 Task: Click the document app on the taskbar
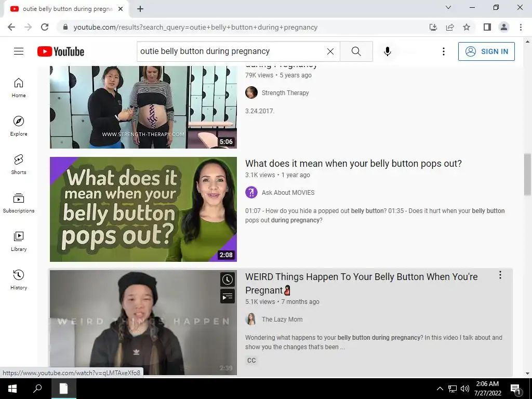(64, 389)
